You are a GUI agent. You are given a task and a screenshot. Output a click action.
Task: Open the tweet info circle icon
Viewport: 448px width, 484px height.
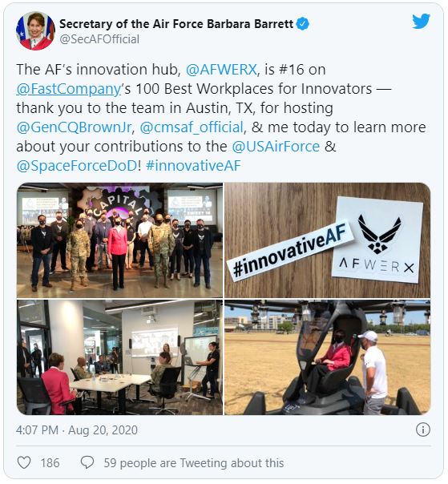(422, 430)
